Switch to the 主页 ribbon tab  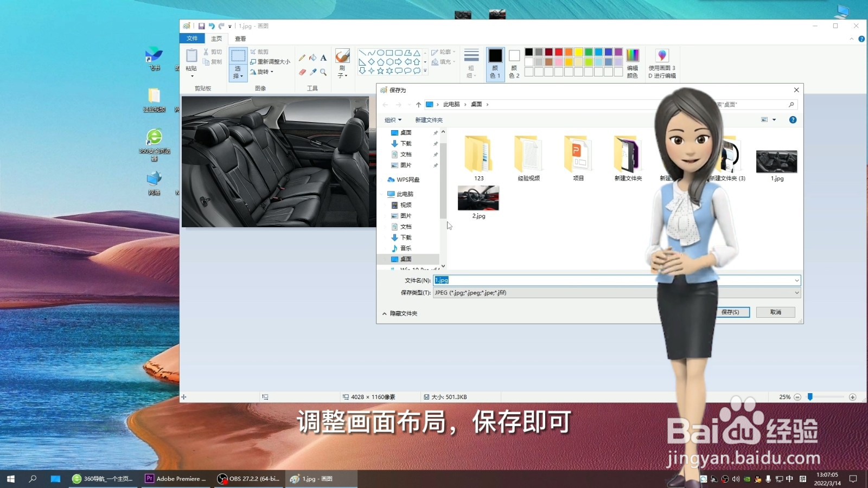pos(216,38)
